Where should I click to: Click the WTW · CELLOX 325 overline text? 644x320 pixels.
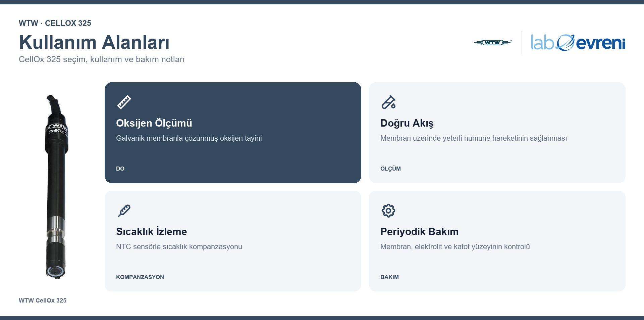(55, 23)
